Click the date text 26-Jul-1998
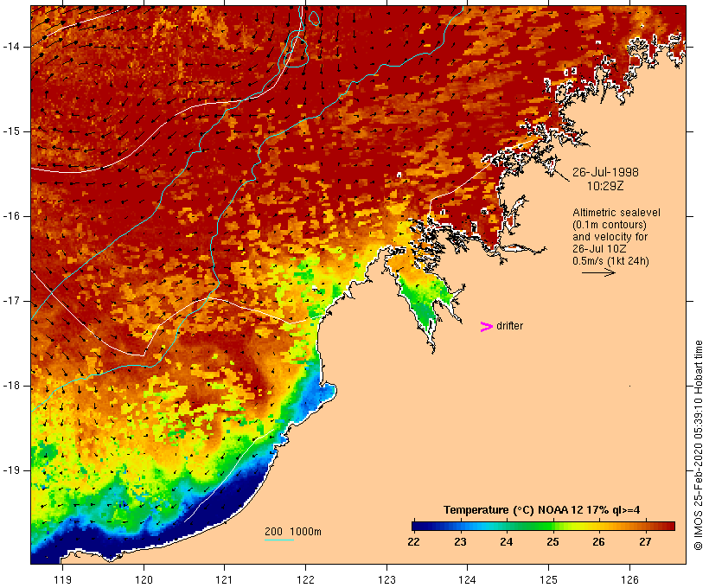The width and height of the screenshot is (709, 588). (x=605, y=172)
